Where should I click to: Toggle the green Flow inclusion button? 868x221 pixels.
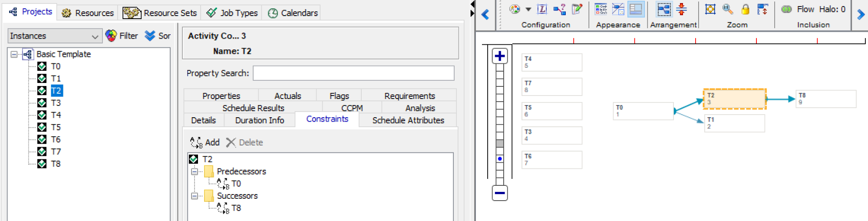pos(786,9)
